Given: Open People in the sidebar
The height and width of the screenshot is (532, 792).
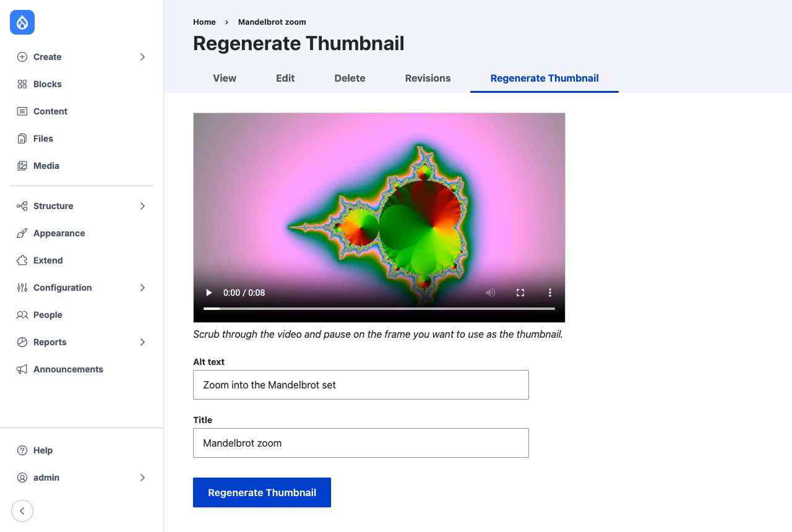Looking at the screenshot, I should pyautogui.click(x=82, y=315).
